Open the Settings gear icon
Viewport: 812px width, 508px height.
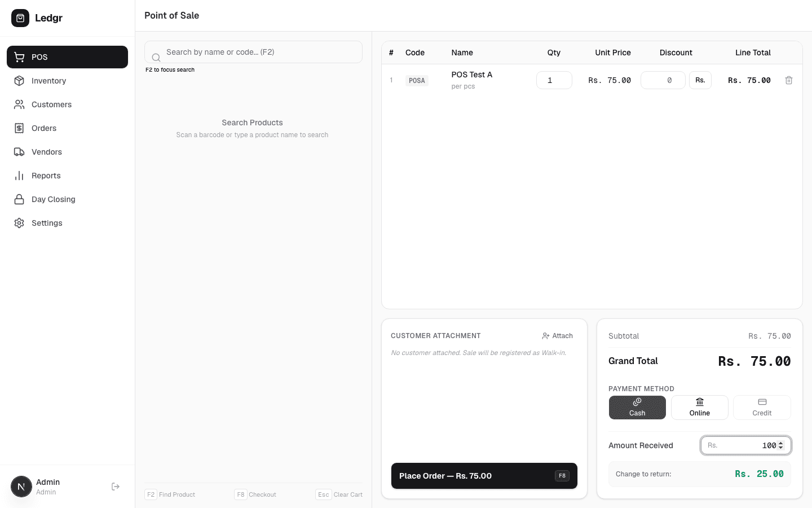click(19, 223)
